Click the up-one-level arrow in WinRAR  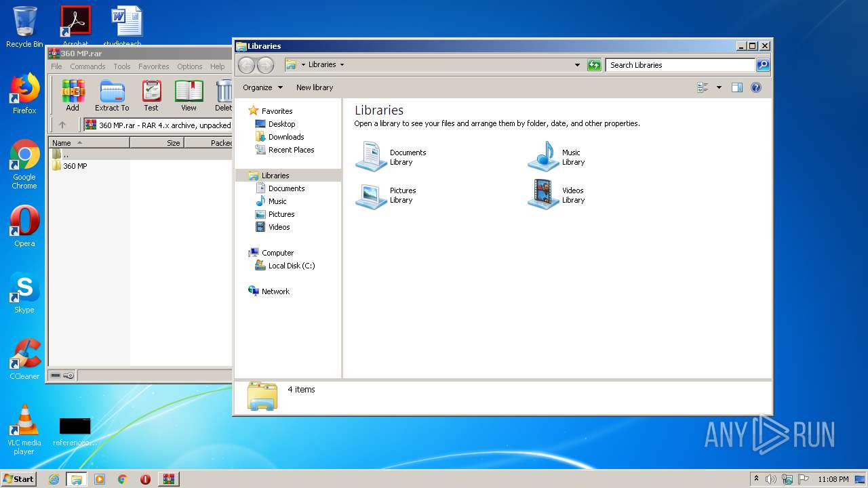[62, 125]
